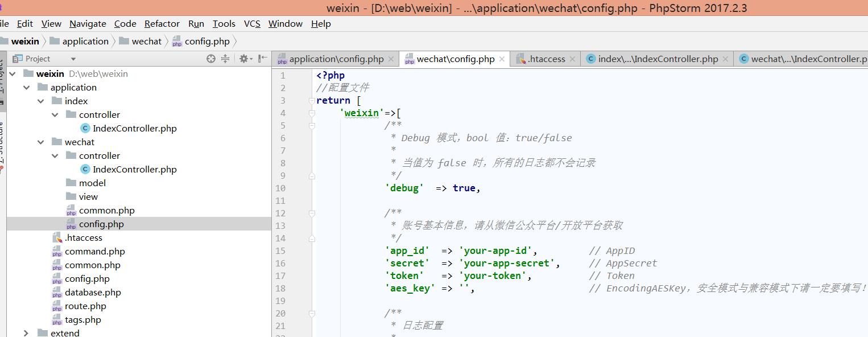Collapse the weixin root folder
Screen dimensions: 868x337
tap(13, 73)
